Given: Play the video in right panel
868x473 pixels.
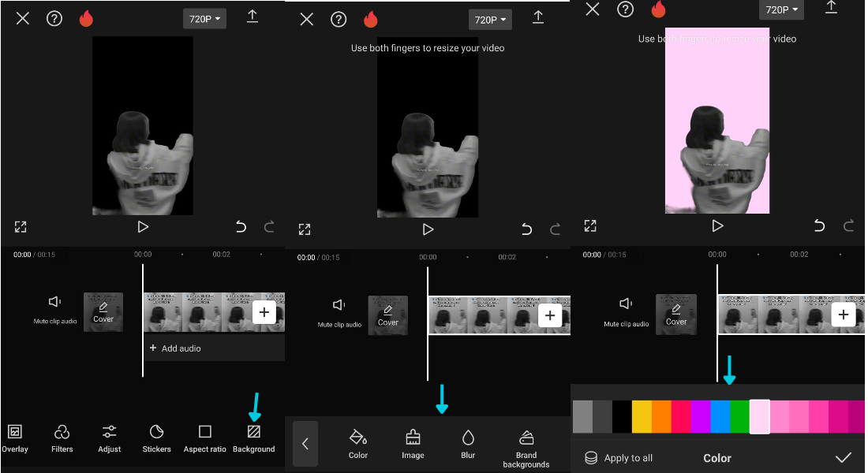Looking at the screenshot, I should (x=717, y=225).
